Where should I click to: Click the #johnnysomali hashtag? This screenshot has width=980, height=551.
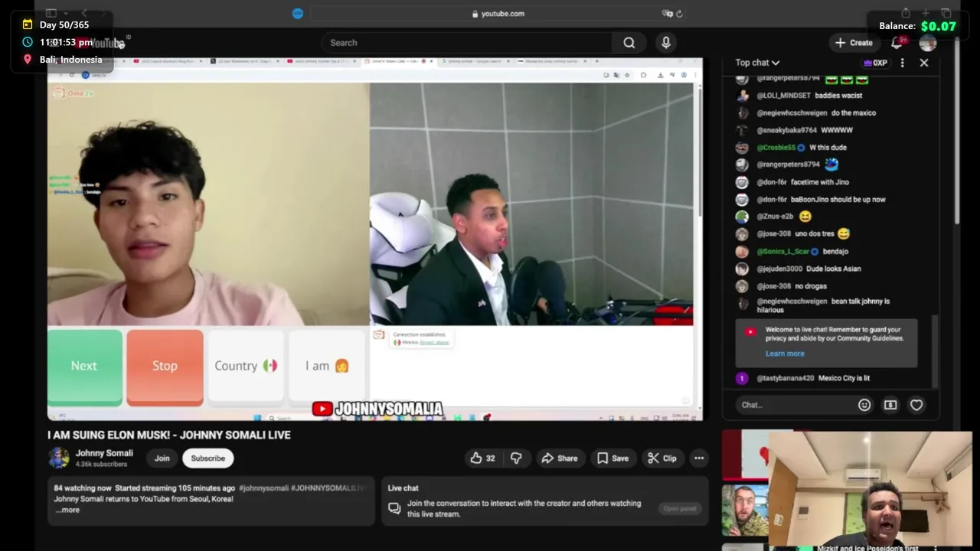click(x=263, y=488)
